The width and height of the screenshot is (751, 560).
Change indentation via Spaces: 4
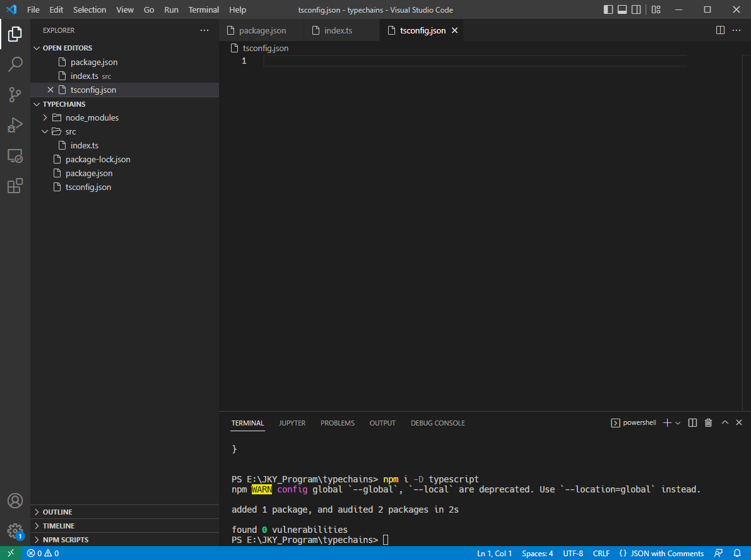click(538, 553)
